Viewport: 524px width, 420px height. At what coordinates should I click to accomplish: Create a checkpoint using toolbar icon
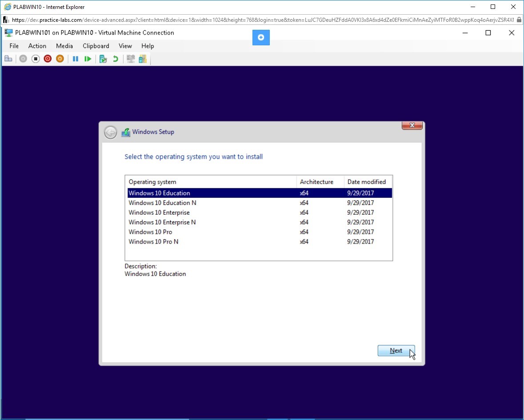103,59
